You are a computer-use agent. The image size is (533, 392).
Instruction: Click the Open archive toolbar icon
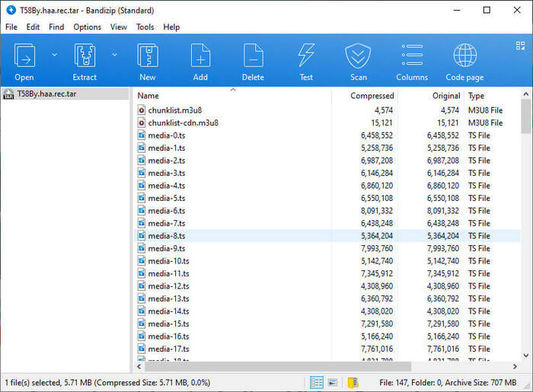24,56
